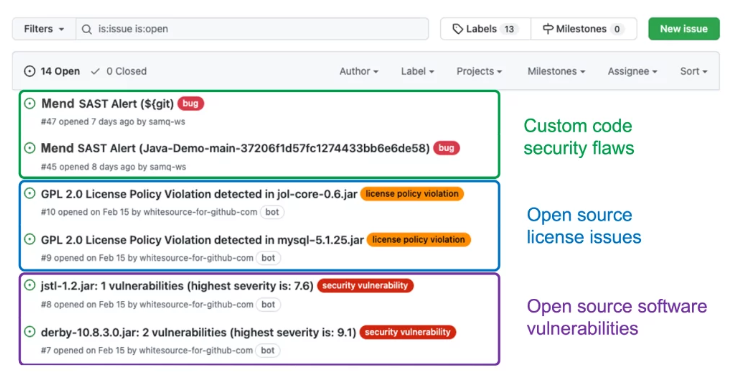Click the milestone signpost icon
740x384 pixels.
click(547, 29)
